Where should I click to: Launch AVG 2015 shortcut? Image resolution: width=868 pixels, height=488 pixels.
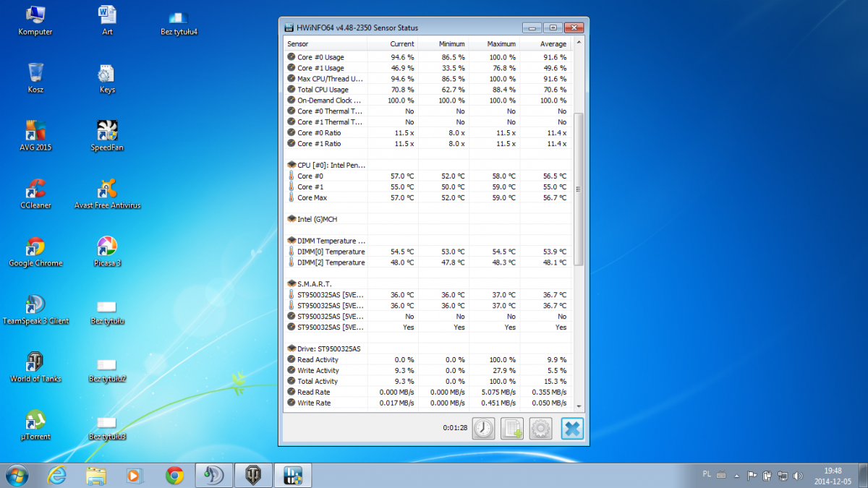[35, 136]
